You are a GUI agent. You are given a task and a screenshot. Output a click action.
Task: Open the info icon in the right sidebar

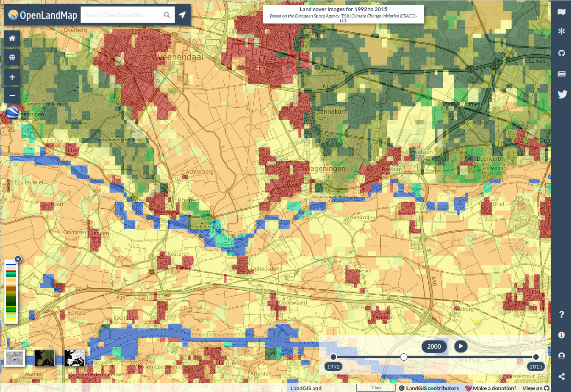[561, 335]
